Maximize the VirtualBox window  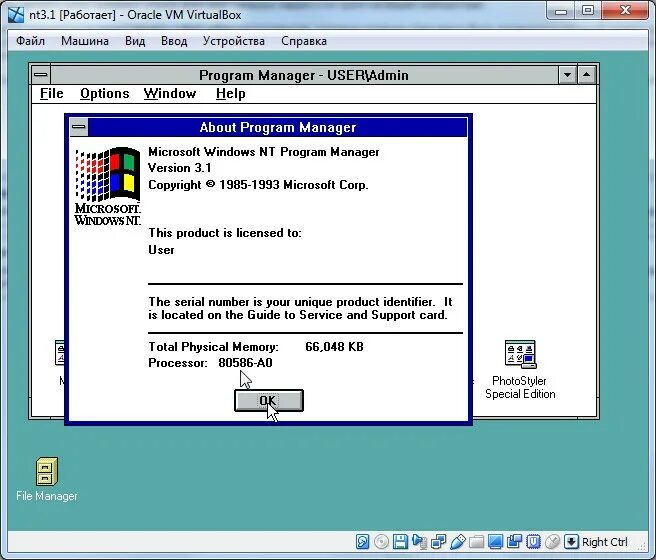click(588, 11)
